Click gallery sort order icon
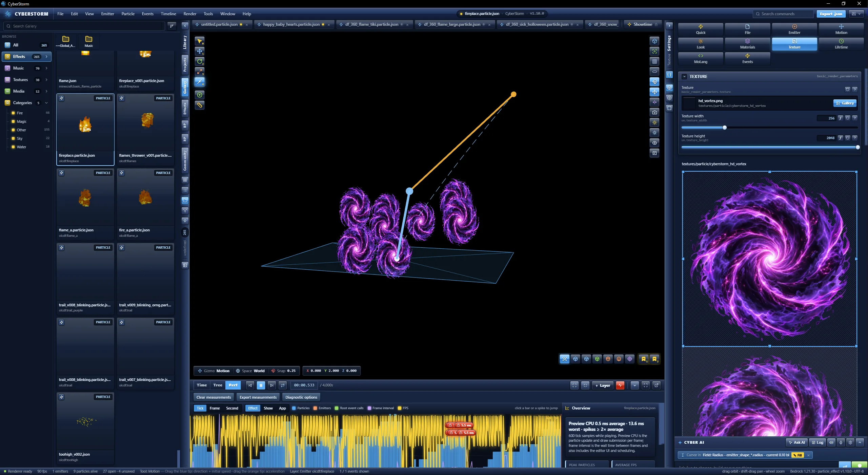This screenshot has width=868, height=475. 172,26
